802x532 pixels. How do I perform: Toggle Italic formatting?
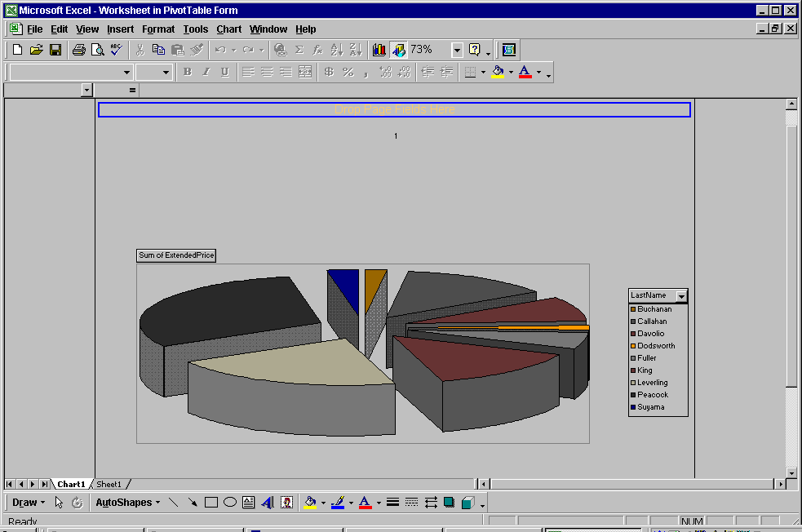click(x=206, y=72)
